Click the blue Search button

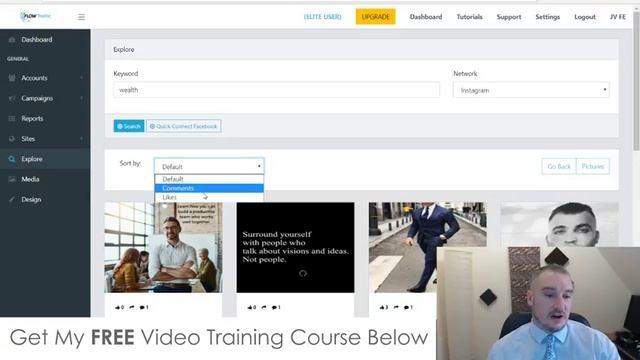pyautogui.click(x=129, y=126)
